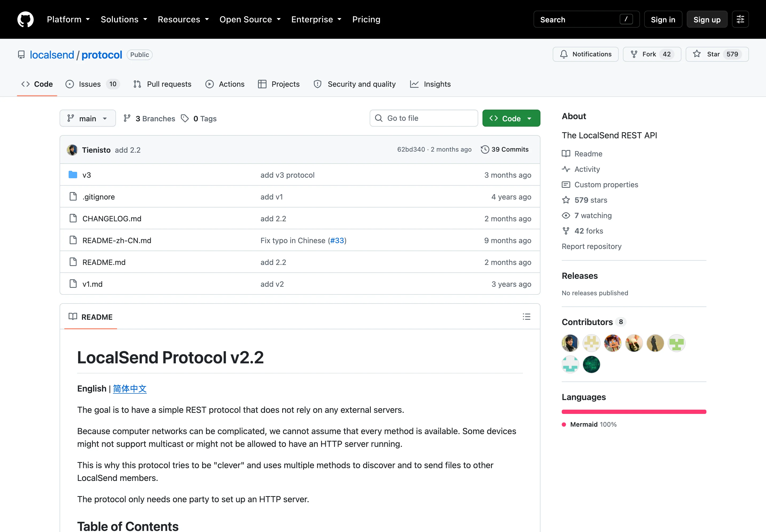Expand the Open Source menu
The height and width of the screenshot is (532, 766).
(x=250, y=19)
